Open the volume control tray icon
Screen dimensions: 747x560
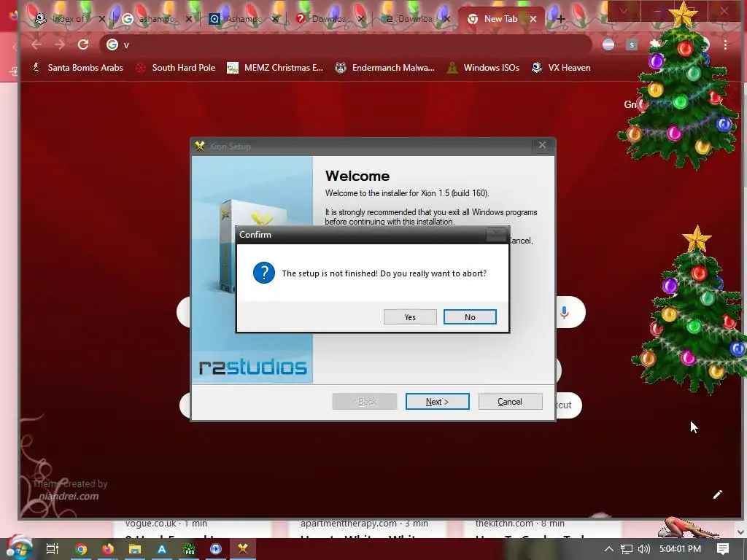[644, 549]
